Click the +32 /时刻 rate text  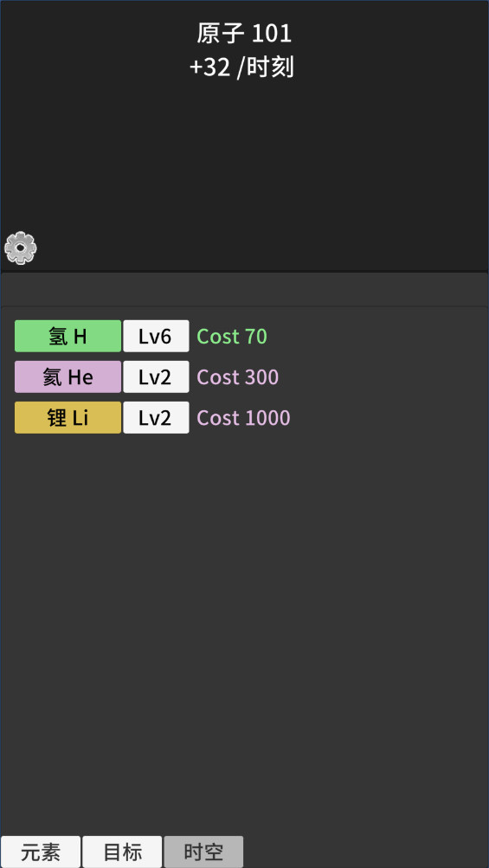point(241,68)
